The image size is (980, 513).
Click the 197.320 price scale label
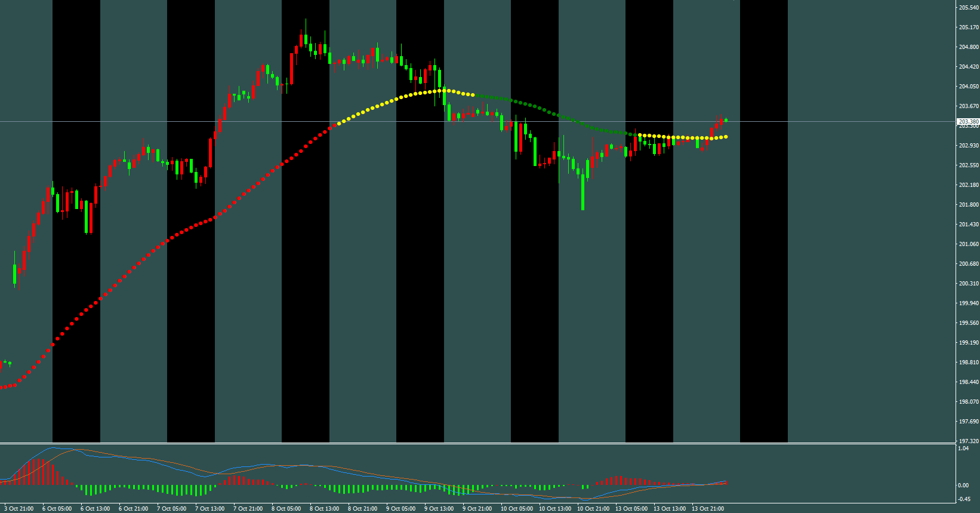[x=968, y=441]
